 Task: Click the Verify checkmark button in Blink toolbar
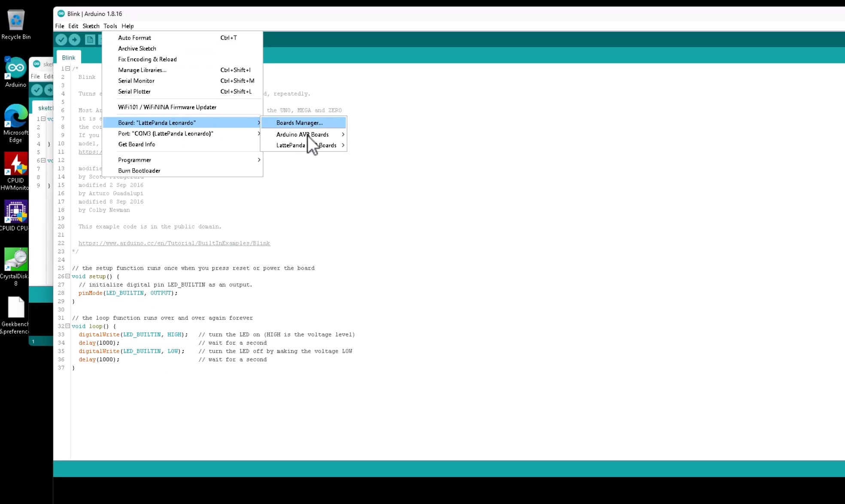[61, 40]
